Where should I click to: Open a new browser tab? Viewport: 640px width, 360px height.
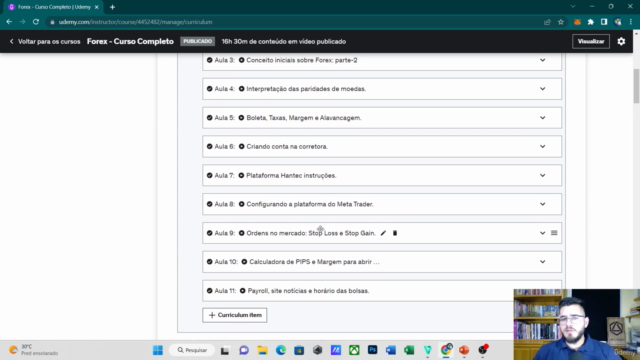pyautogui.click(x=112, y=7)
